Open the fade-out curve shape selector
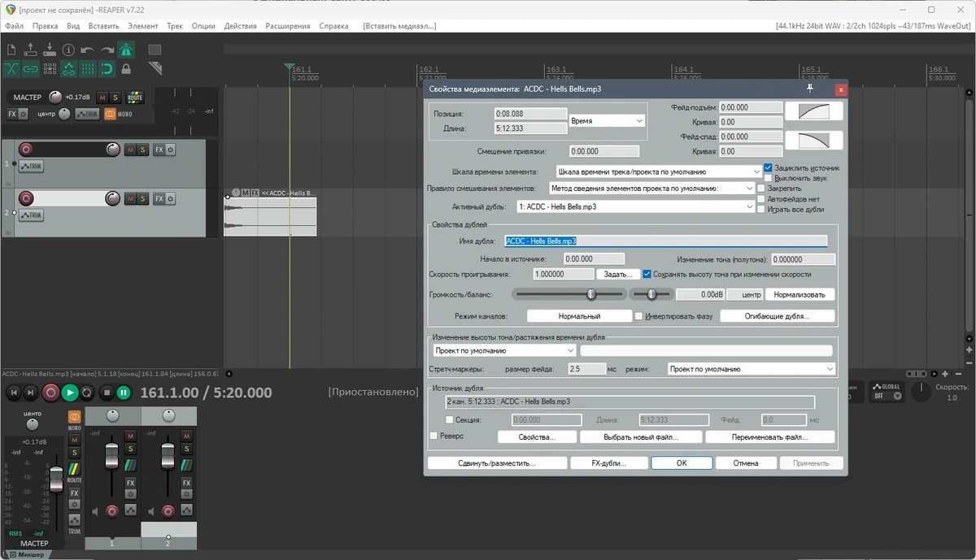976x560 pixels. (x=813, y=140)
